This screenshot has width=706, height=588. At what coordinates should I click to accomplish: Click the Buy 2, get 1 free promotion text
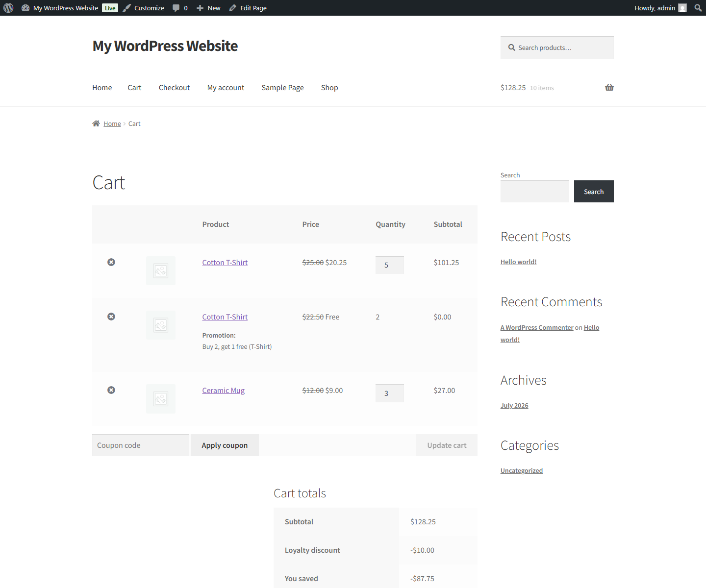(237, 347)
